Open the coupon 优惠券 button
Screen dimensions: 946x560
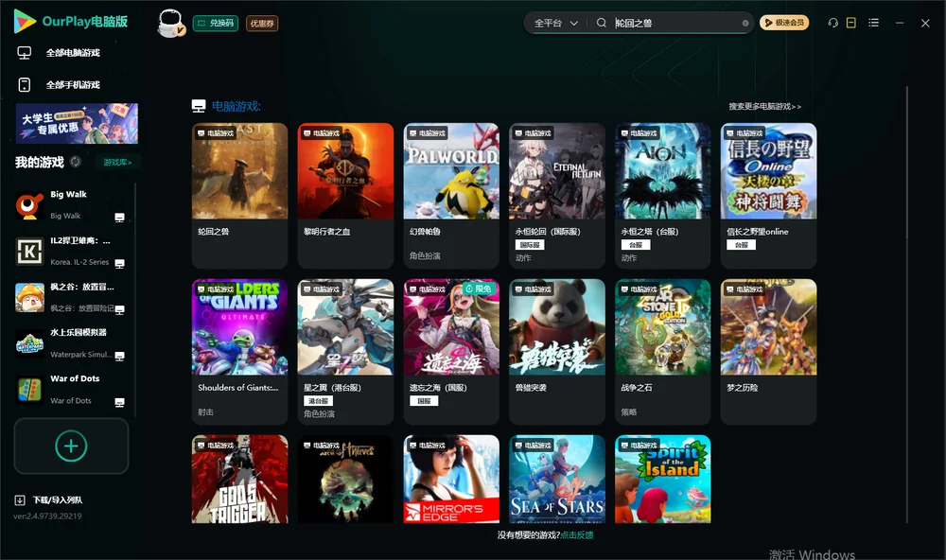point(262,24)
